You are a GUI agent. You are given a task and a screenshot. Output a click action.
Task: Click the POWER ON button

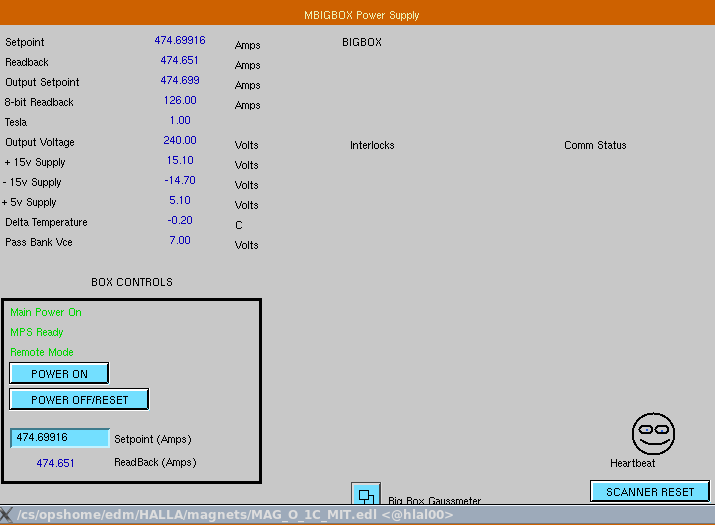pyautogui.click(x=59, y=374)
